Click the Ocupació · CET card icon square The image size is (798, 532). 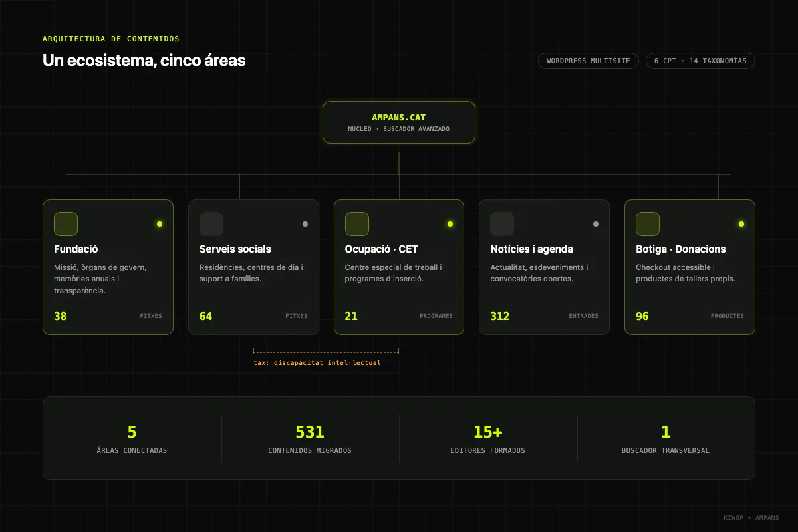click(x=357, y=224)
